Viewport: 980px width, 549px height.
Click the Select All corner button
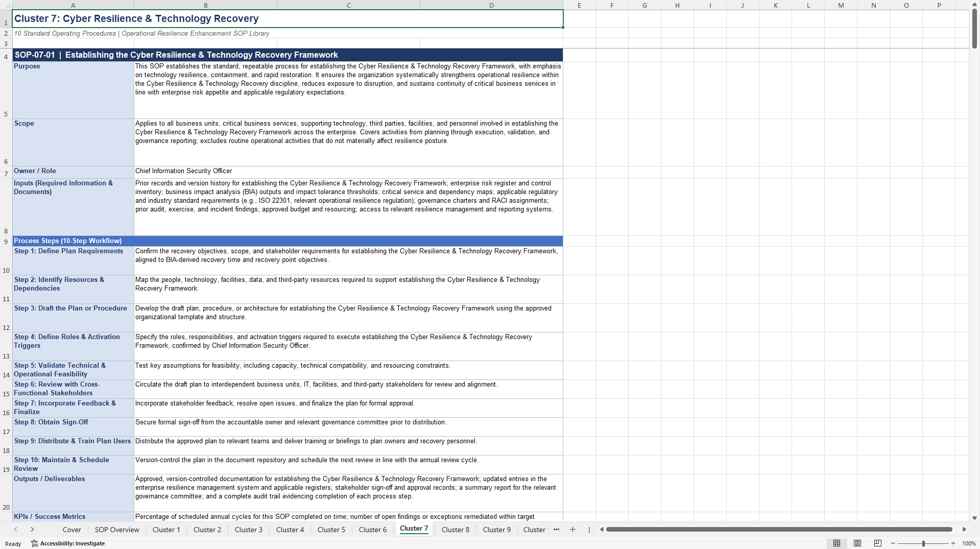pyautogui.click(x=6, y=5)
